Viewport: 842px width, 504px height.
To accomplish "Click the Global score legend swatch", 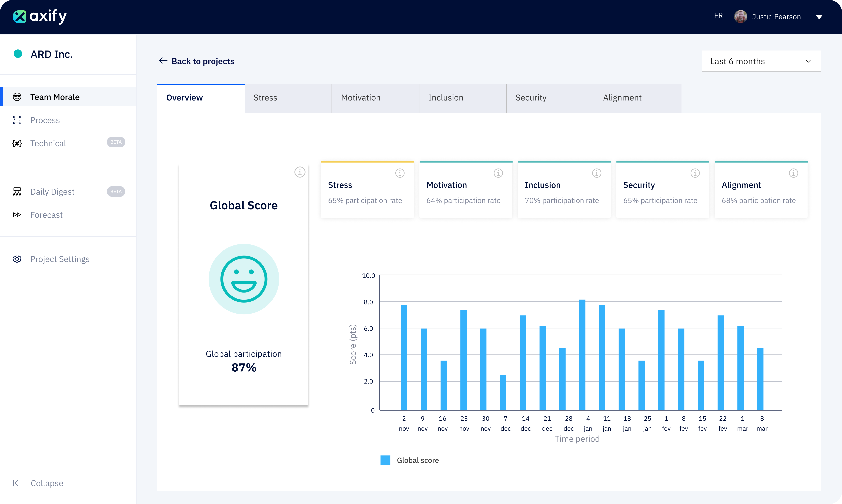I will click(x=385, y=460).
